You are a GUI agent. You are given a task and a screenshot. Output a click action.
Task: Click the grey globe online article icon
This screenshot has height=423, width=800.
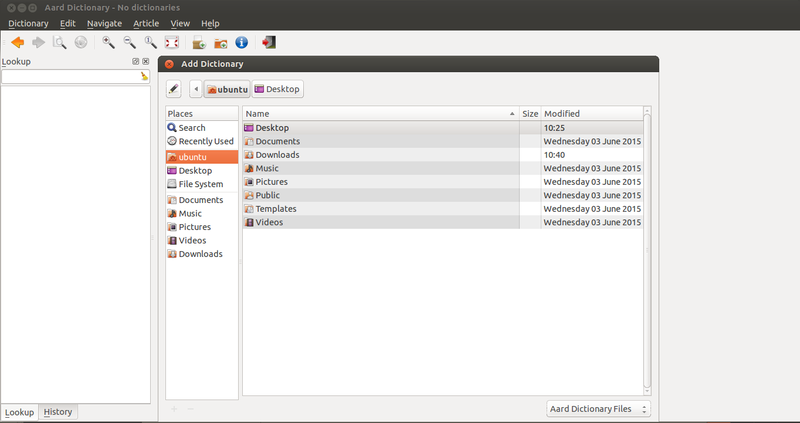pos(81,42)
